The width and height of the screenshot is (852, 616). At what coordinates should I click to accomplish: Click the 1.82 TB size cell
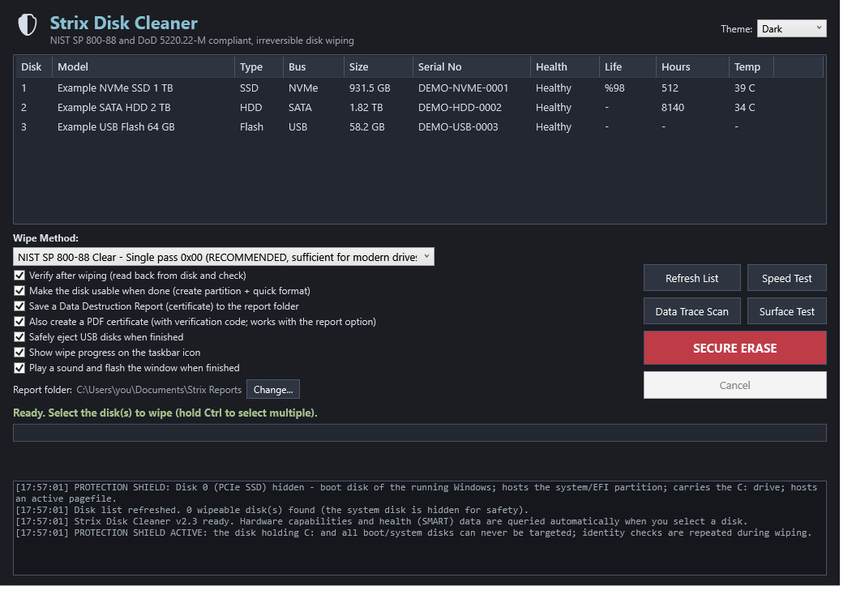tap(366, 108)
